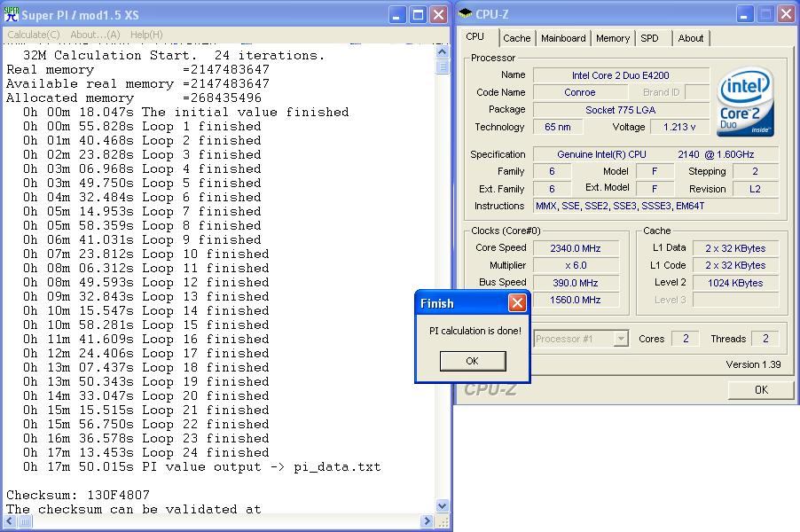Click the 1560.0 MHz rated FSB value
The image size is (800, 532).
(576, 300)
